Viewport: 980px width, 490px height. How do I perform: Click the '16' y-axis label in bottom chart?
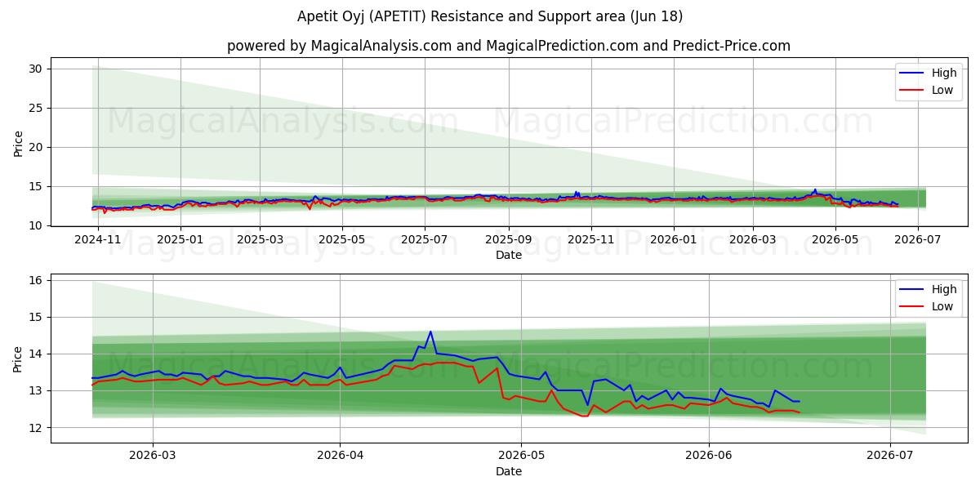click(36, 280)
